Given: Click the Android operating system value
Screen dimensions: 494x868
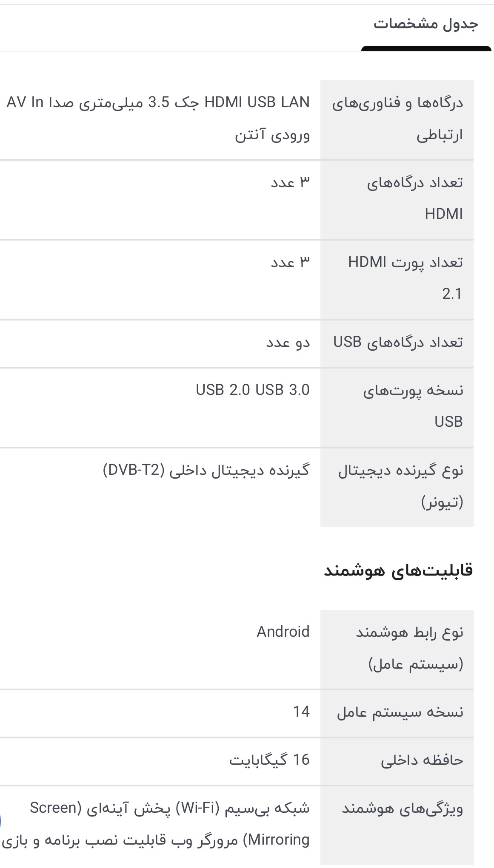Looking at the screenshot, I should click(x=283, y=632).
